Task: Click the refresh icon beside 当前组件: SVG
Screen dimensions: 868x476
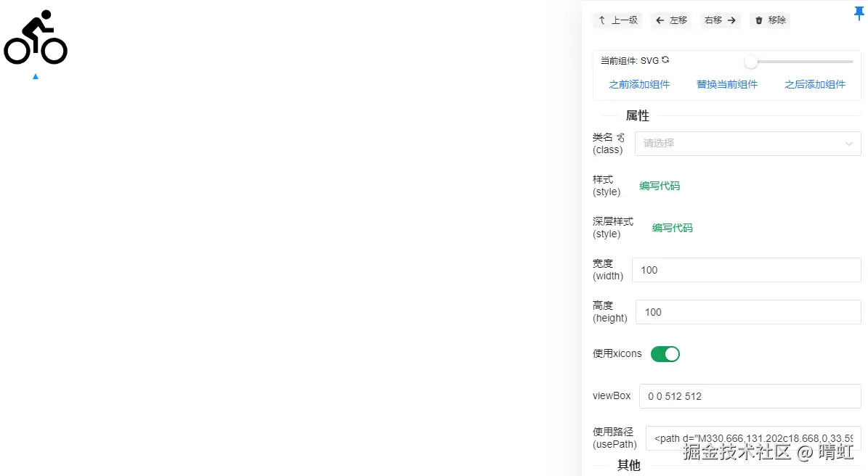Action: pos(664,60)
